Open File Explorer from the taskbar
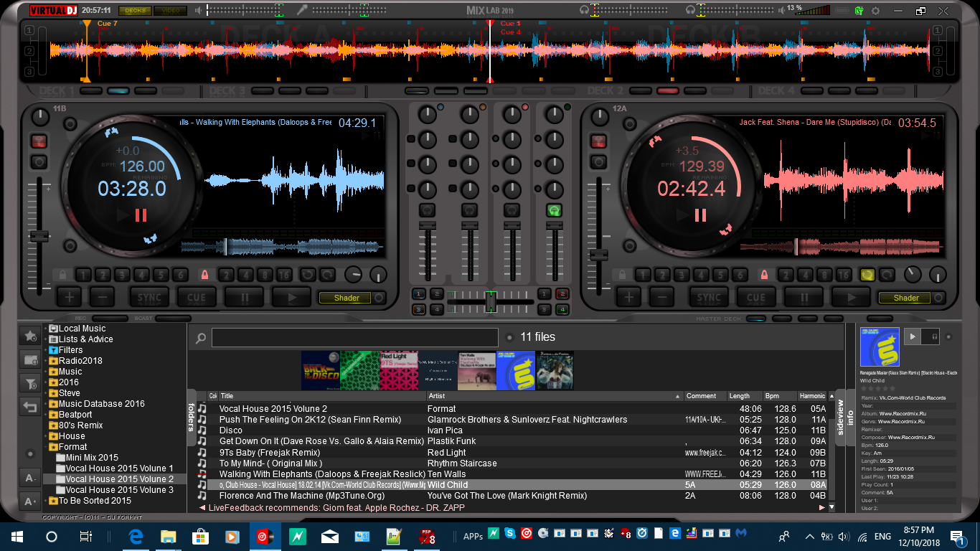 click(x=169, y=537)
